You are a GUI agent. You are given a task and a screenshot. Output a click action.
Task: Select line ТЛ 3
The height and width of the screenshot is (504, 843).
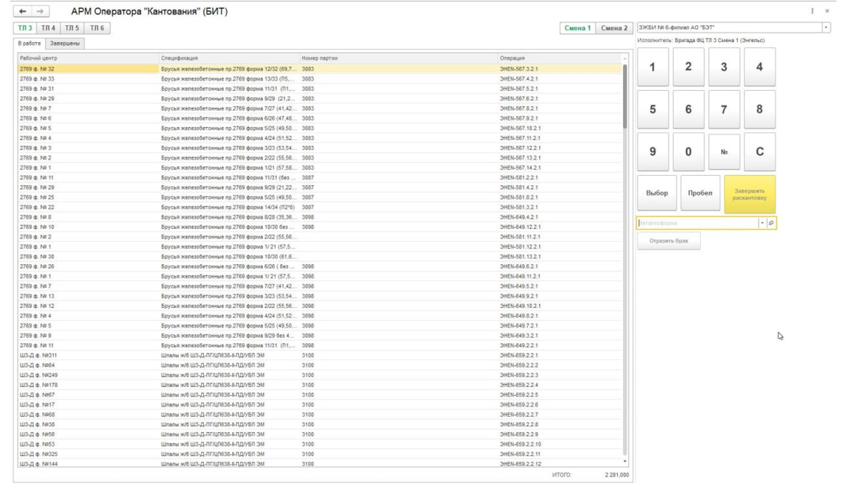pyautogui.click(x=25, y=28)
